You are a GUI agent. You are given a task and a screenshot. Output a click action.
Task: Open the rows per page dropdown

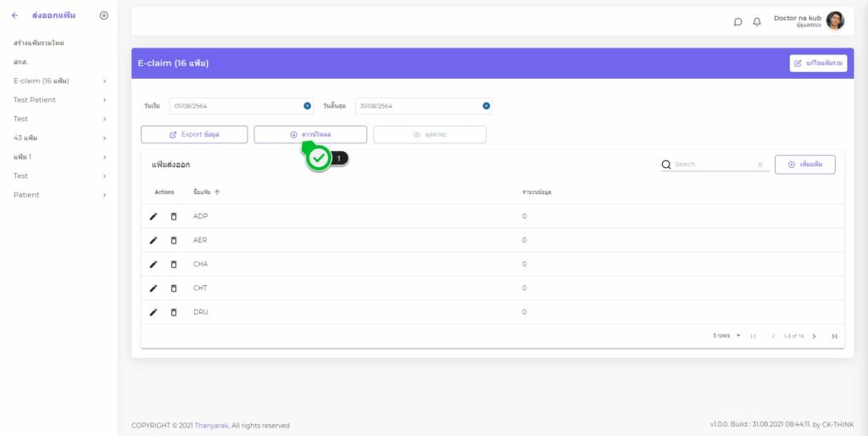pyautogui.click(x=727, y=336)
